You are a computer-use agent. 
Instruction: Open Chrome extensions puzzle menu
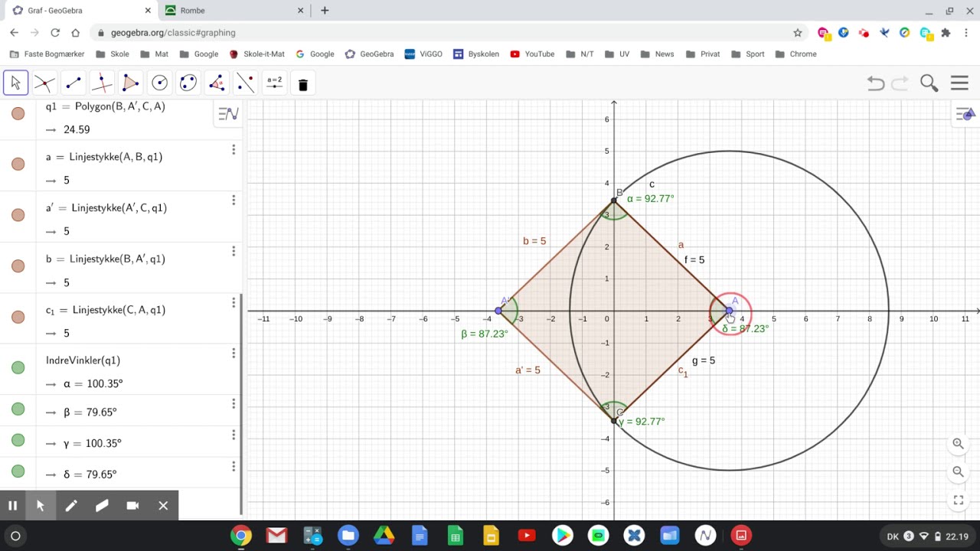(946, 33)
